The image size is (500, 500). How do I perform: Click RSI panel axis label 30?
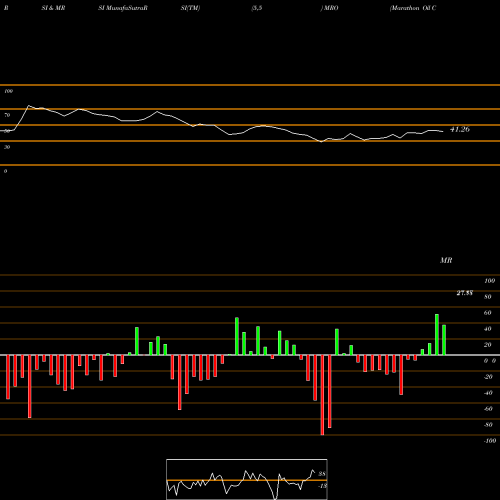point(7,147)
